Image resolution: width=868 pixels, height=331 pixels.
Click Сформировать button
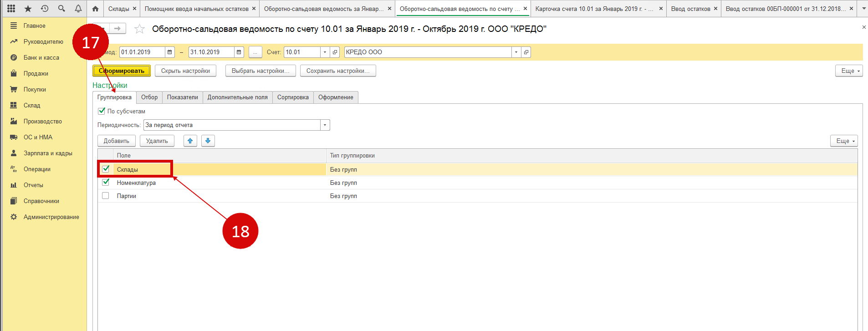coord(122,71)
